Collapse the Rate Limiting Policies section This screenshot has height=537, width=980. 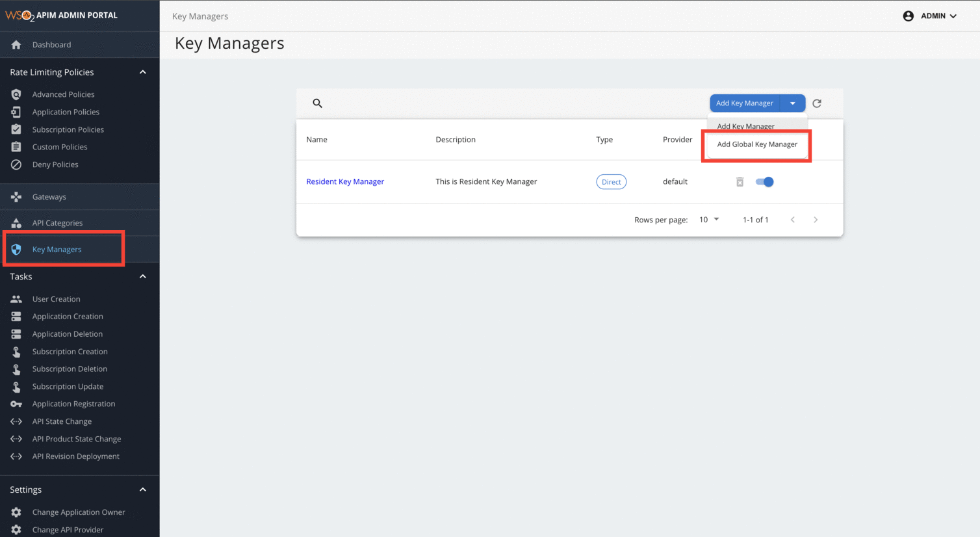tap(143, 72)
